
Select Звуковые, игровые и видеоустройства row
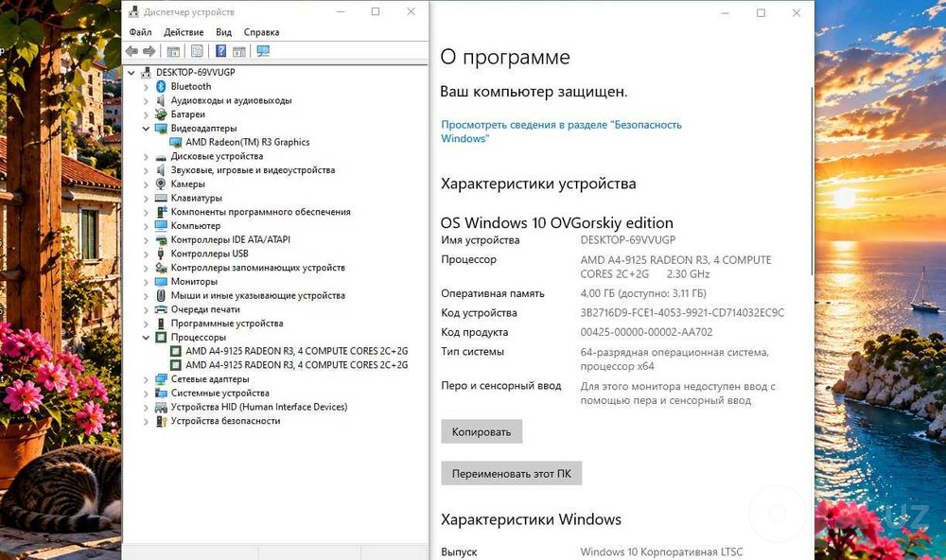click(253, 170)
